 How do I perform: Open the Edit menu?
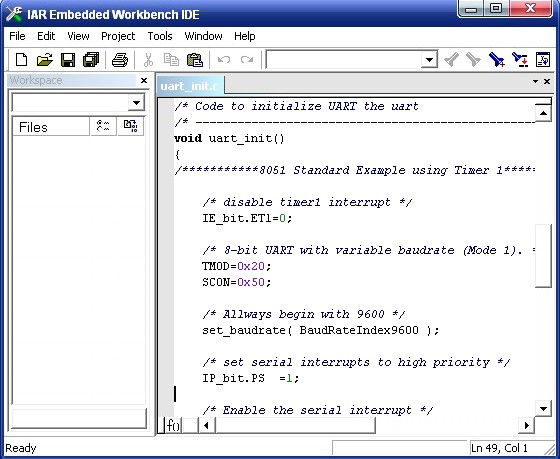click(x=46, y=36)
